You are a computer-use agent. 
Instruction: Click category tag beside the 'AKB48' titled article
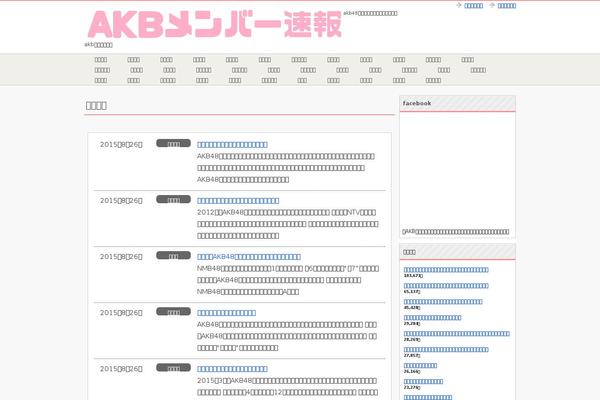pos(173,256)
